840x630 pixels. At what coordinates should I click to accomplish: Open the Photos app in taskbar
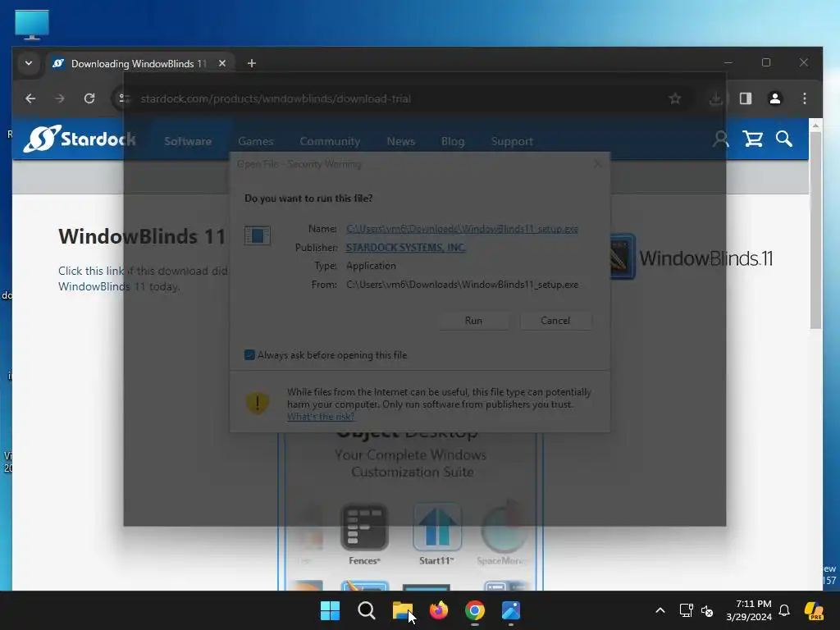511,610
